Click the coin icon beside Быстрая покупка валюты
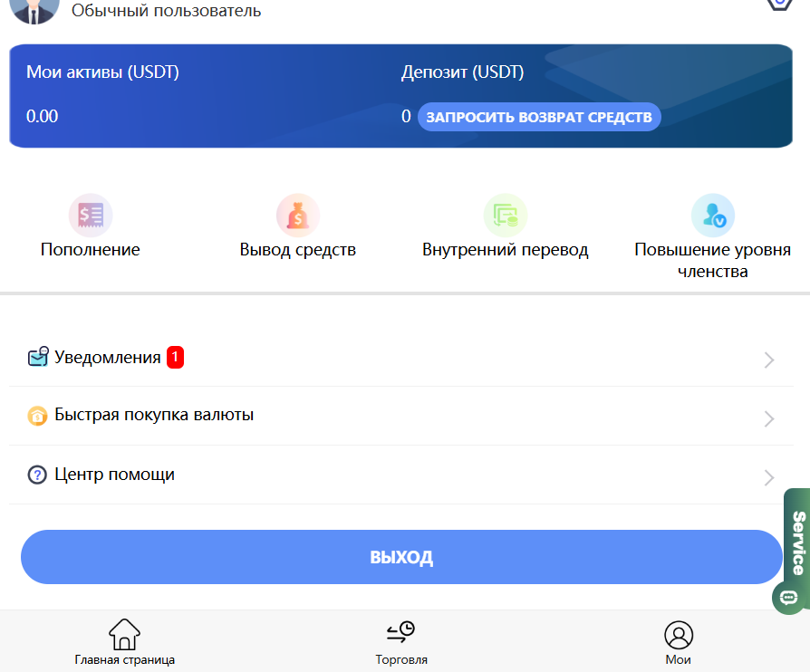810x672 pixels. tap(37, 415)
